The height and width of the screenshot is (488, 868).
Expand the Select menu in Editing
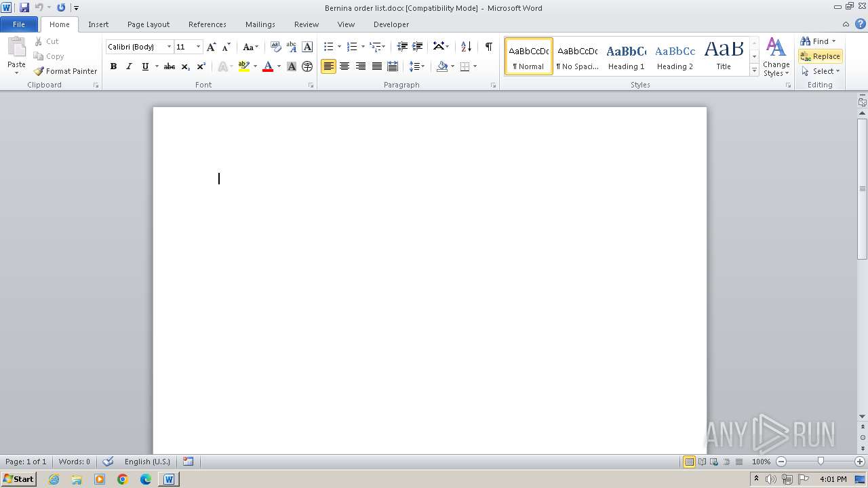point(821,71)
